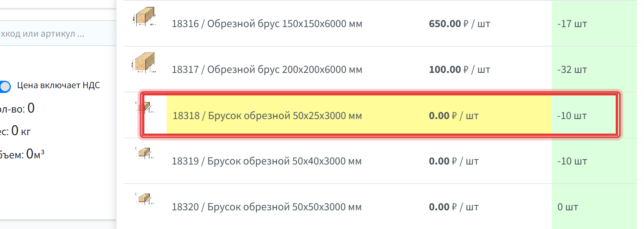Image resolution: width=644 pixels, height=229 pixels.
Task: Click thumbnail icon of item 18319
Action: 145,153
